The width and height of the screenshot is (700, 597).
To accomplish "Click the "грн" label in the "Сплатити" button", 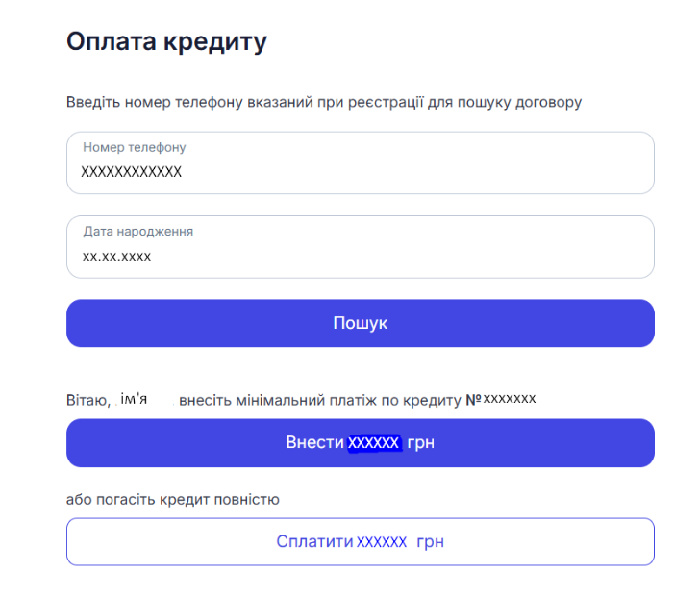I will [x=430, y=542].
